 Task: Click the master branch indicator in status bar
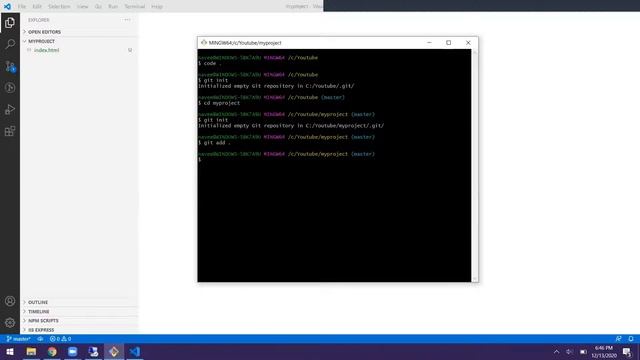pyautogui.click(x=18, y=339)
